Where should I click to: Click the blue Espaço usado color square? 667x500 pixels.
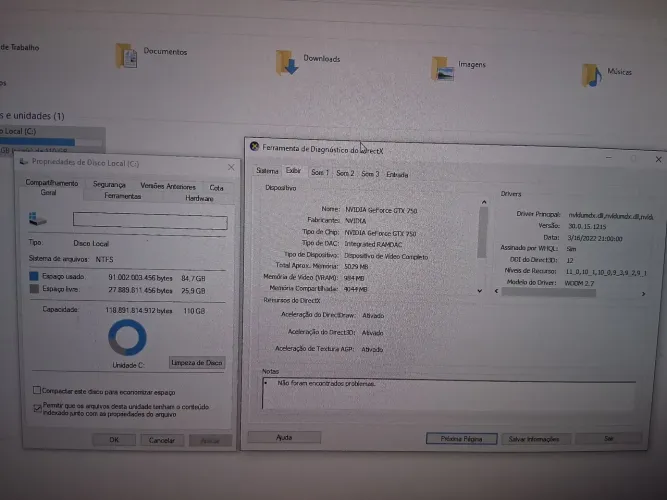tap(34, 276)
